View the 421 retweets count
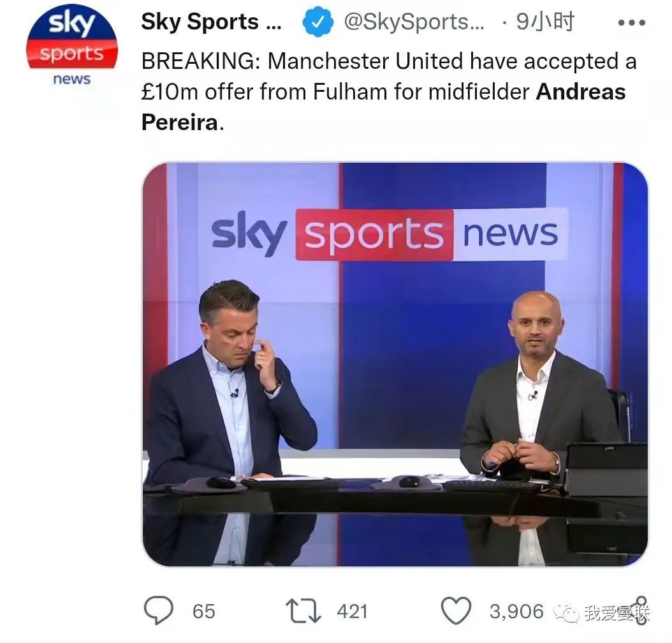Image resolution: width=672 pixels, height=643 pixels. (x=352, y=612)
